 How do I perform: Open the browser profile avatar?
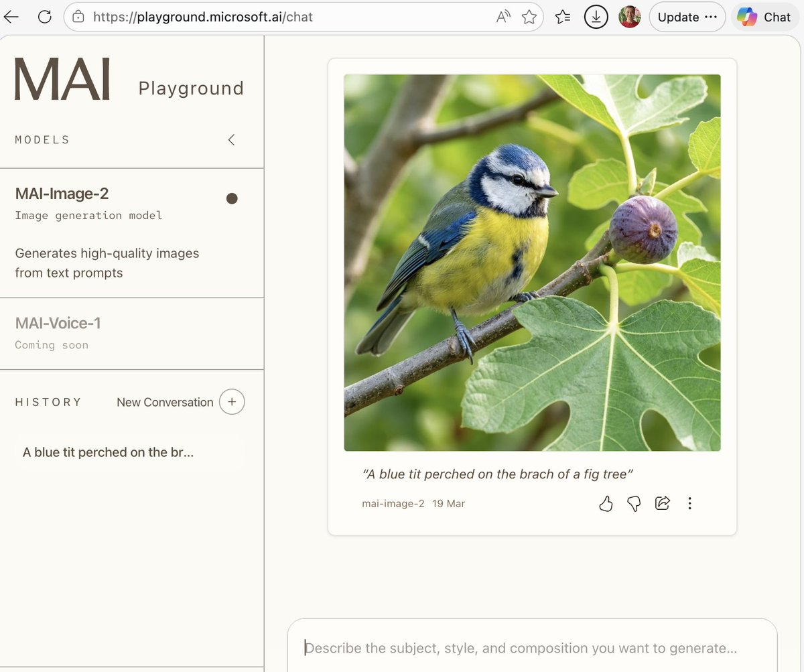[629, 17]
